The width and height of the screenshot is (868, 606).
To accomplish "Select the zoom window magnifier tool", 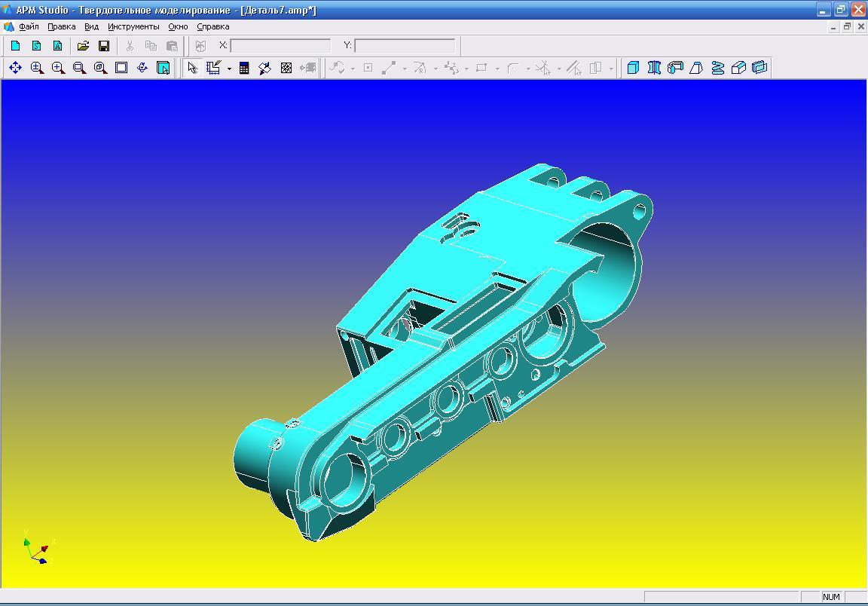I will 79,68.
